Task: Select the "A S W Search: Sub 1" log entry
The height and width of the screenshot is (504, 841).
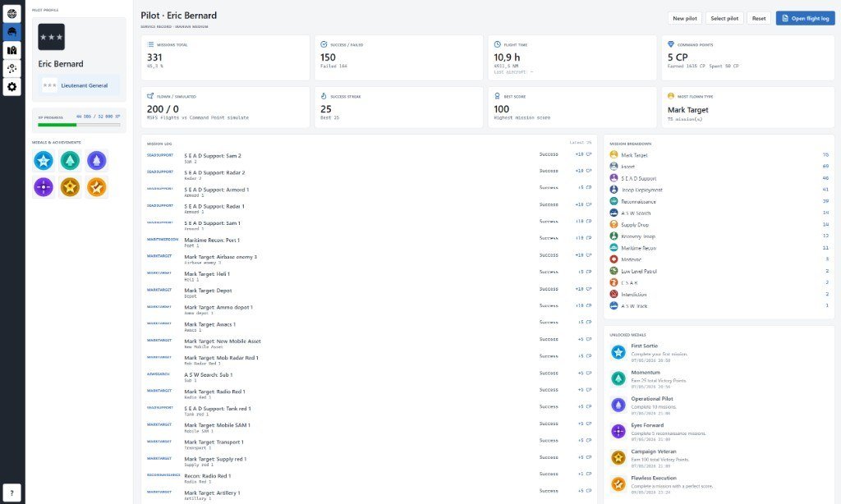Action: 369,377
